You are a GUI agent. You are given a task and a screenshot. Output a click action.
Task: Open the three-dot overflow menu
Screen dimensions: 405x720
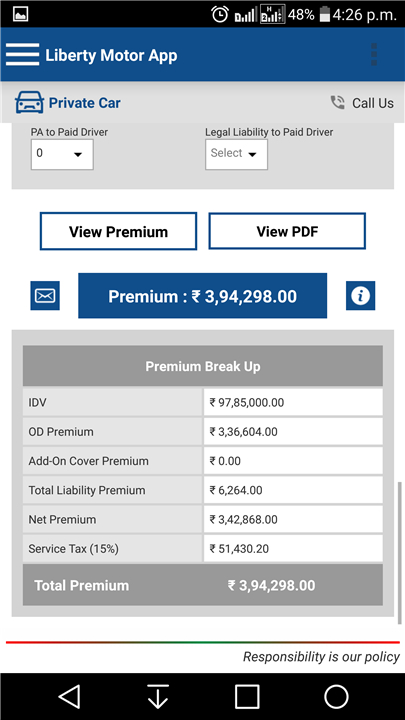tap(374, 55)
